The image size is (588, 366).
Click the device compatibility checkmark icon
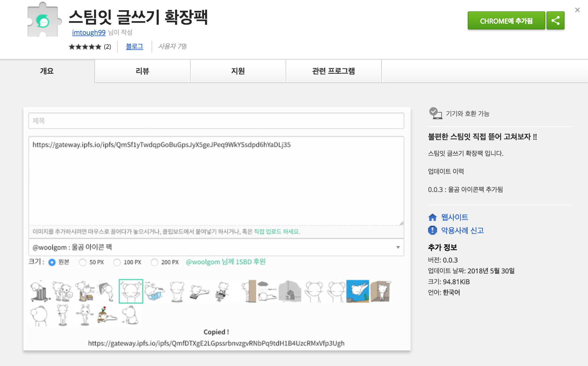(x=435, y=113)
